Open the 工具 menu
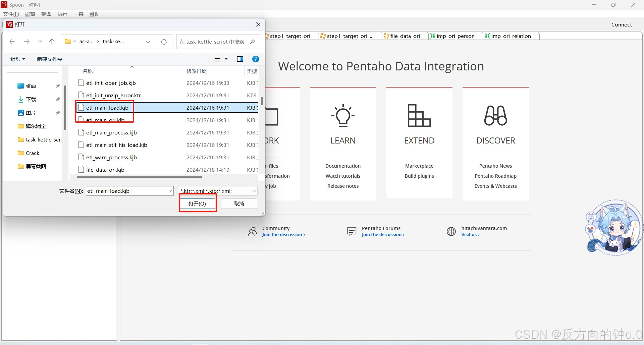The width and height of the screenshot is (644, 345). click(x=78, y=14)
